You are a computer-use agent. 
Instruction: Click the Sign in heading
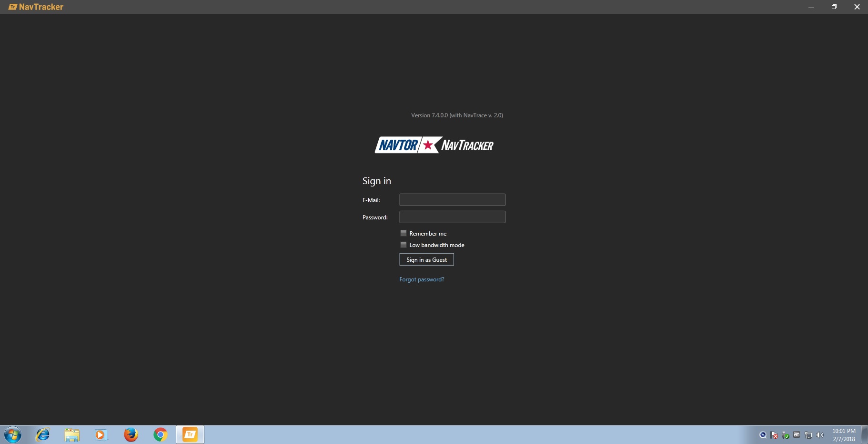coord(376,181)
